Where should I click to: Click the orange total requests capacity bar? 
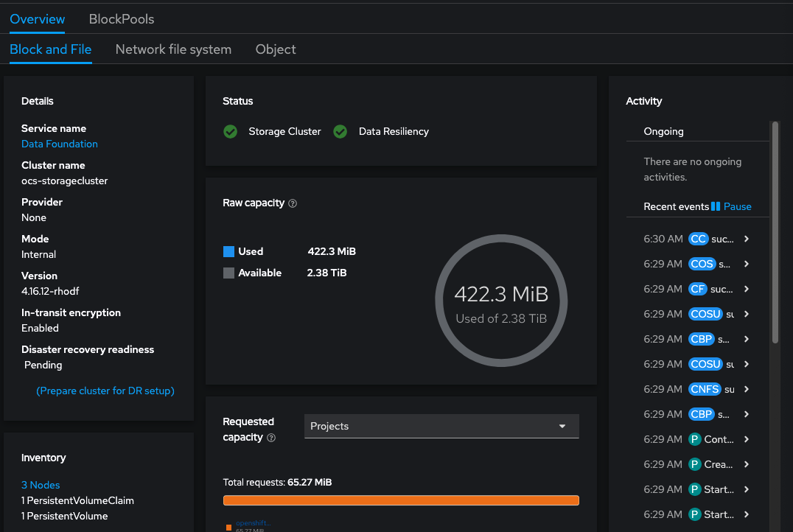pos(401,500)
